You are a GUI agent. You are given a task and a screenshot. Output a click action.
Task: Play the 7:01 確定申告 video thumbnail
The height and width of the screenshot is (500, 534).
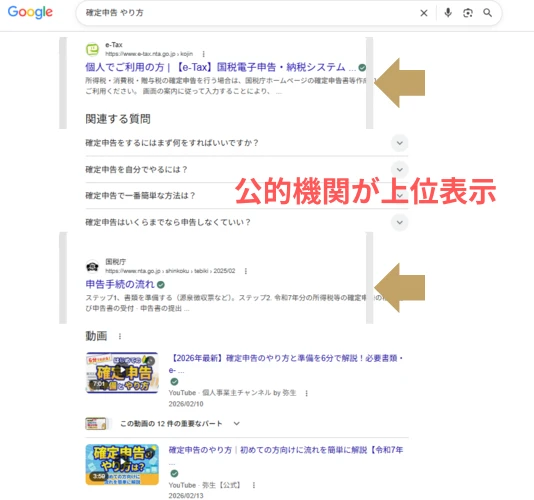click(122, 373)
